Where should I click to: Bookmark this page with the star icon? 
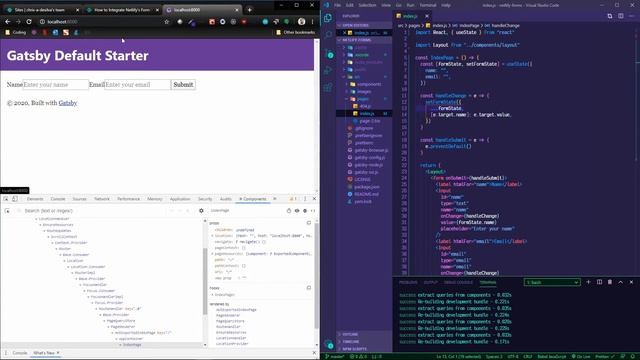coord(167,22)
